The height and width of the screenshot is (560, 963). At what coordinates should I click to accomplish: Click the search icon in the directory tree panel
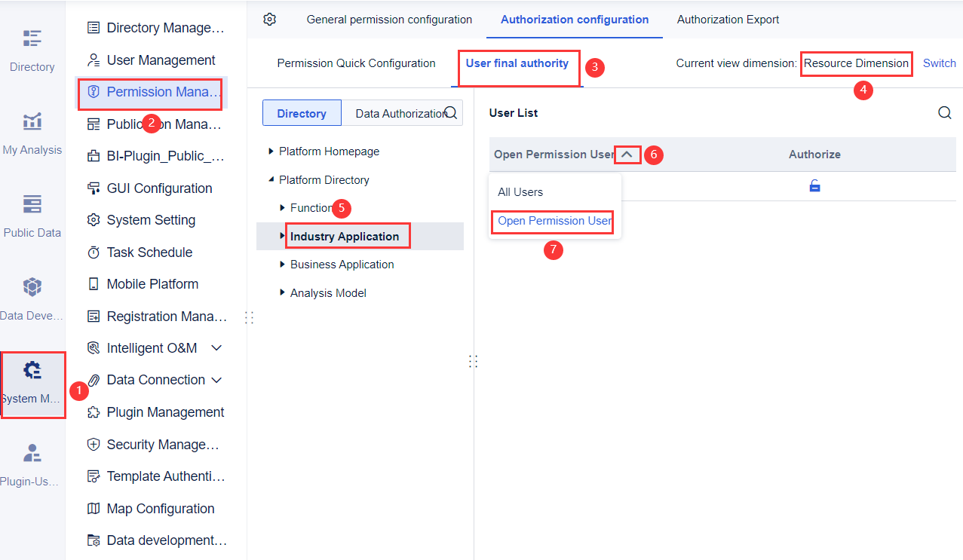pyautogui.click(x=450, y=112)
